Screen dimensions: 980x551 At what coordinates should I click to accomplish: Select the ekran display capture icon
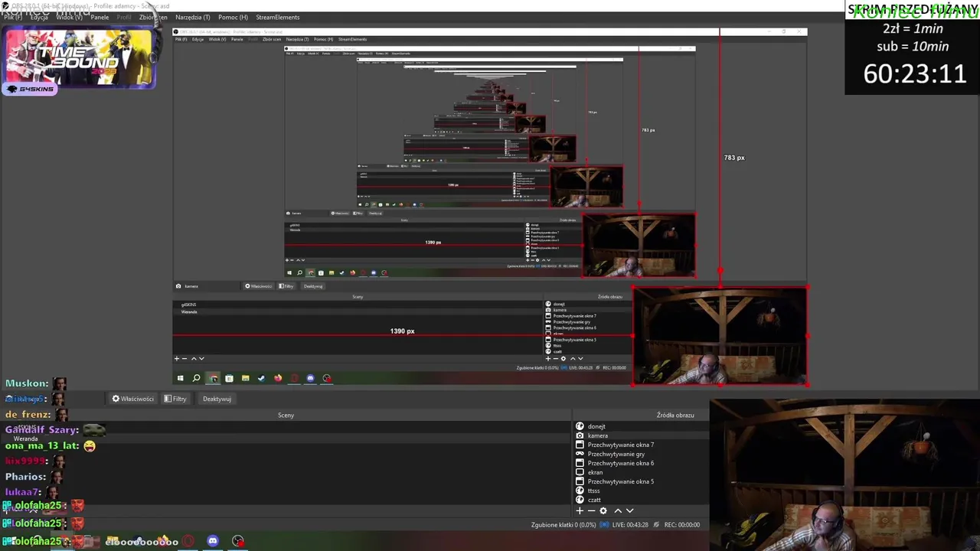pos(580,472)
